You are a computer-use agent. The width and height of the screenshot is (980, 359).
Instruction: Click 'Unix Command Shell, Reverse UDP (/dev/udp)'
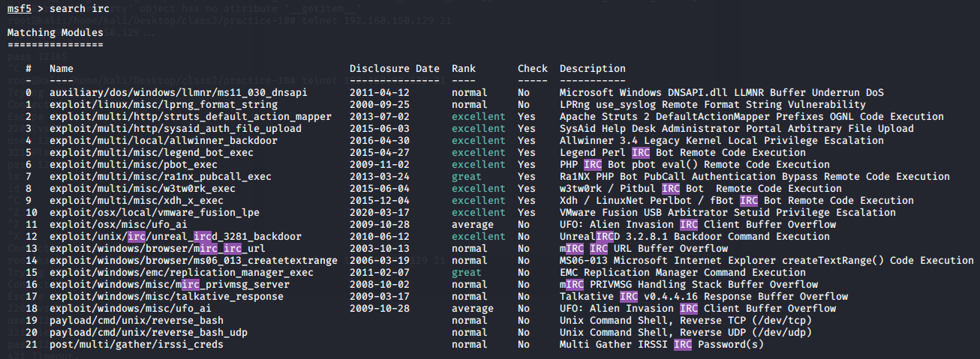coord(686,333)
